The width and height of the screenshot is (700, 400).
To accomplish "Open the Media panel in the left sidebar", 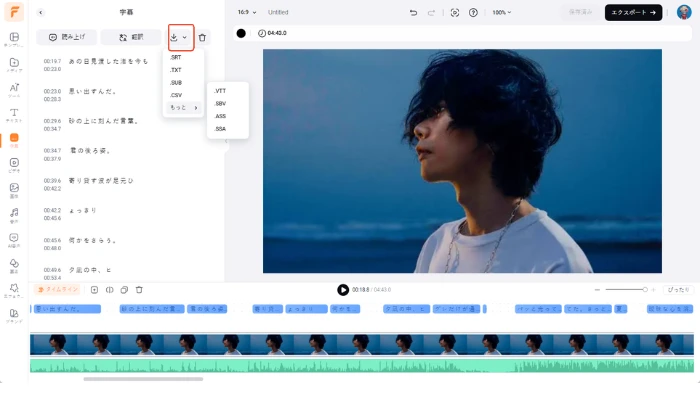I will (14, 65).
